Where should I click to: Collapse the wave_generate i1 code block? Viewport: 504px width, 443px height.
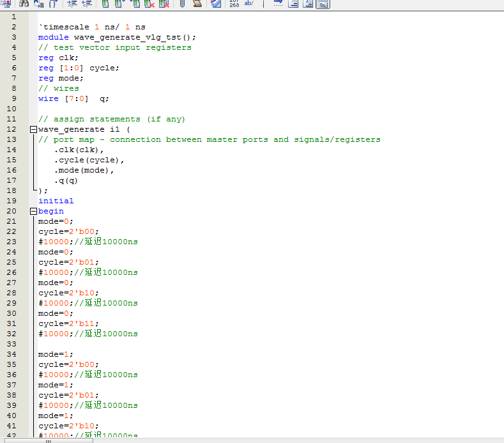click(33, 130)
